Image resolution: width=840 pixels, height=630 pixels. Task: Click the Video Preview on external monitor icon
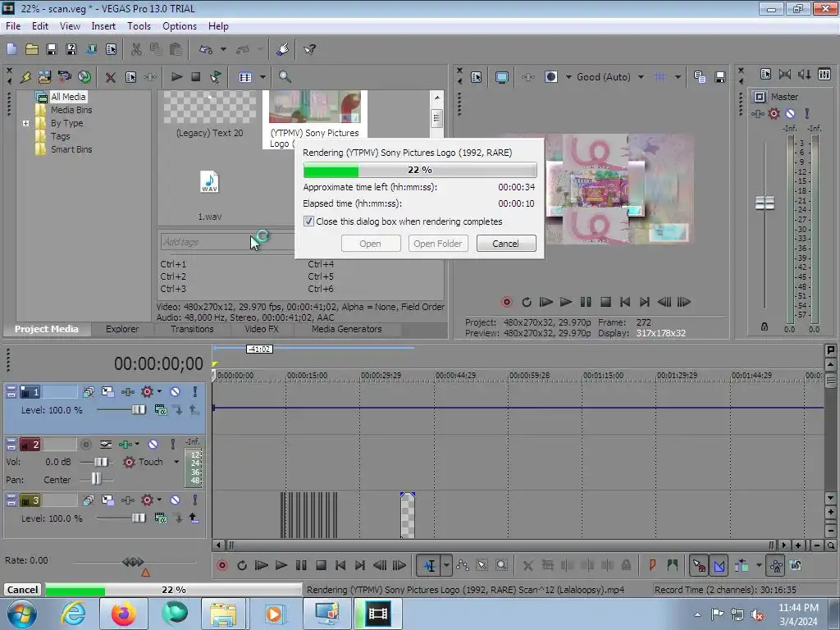[501, 77]
